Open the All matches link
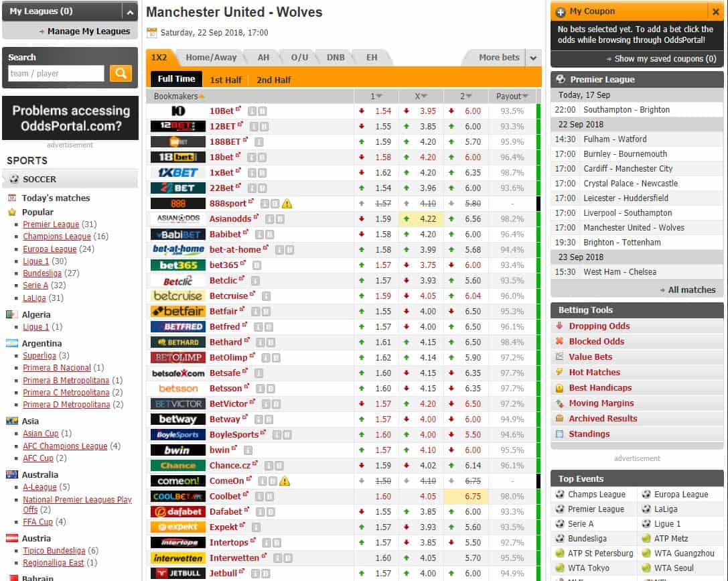 point(691,289)
